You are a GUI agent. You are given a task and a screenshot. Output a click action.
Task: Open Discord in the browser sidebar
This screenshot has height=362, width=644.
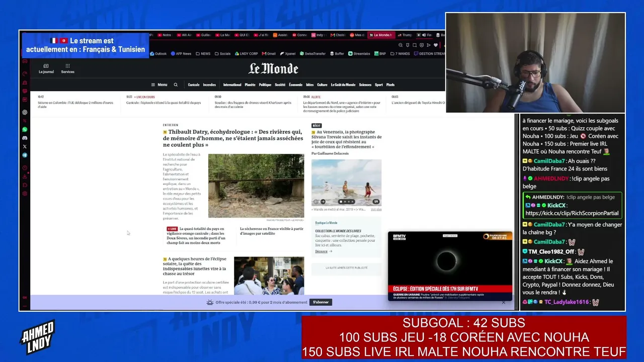pos(25,138)
